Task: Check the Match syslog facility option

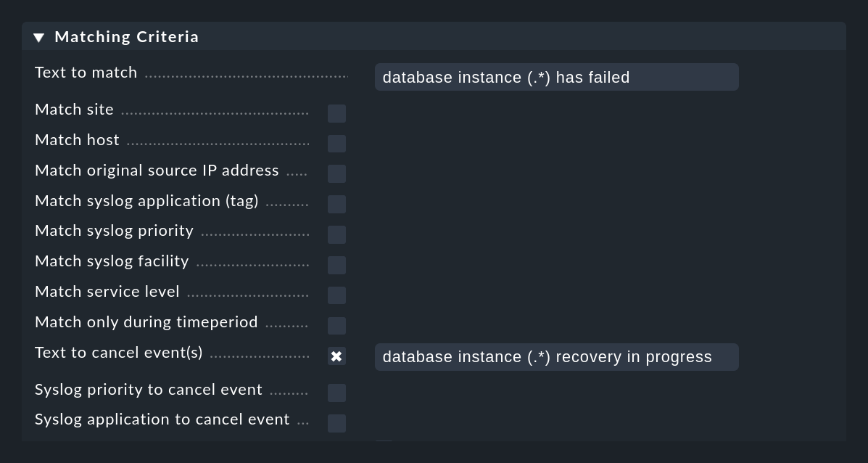Action: pyautogui.click(x=336, y=266)
